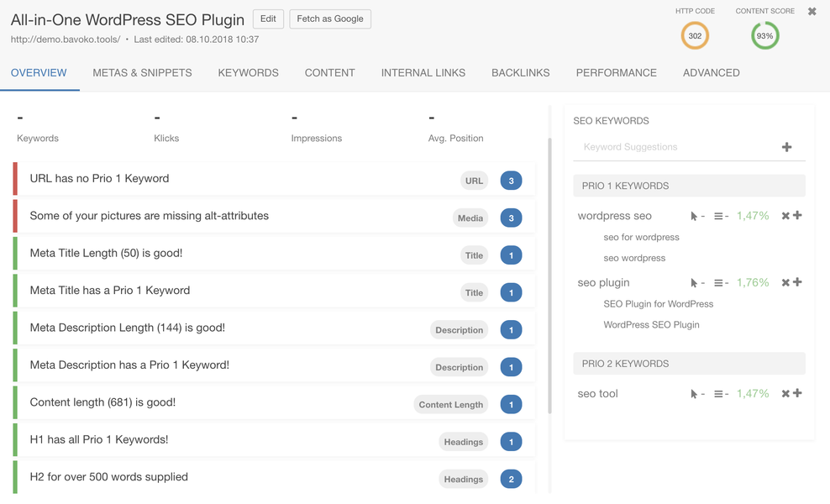
Task: Click Title tag on 'Meta Title Length' row
Action: point(474,255)
